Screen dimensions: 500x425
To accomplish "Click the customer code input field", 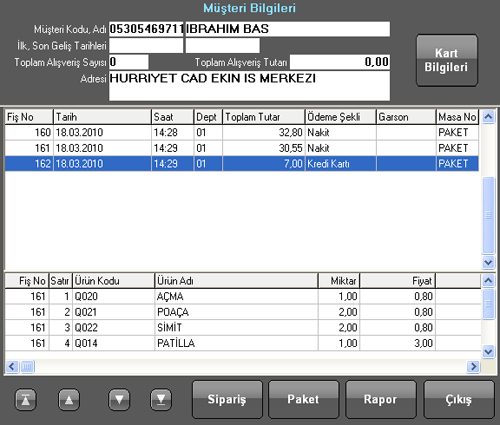I will tap(146, 29).
